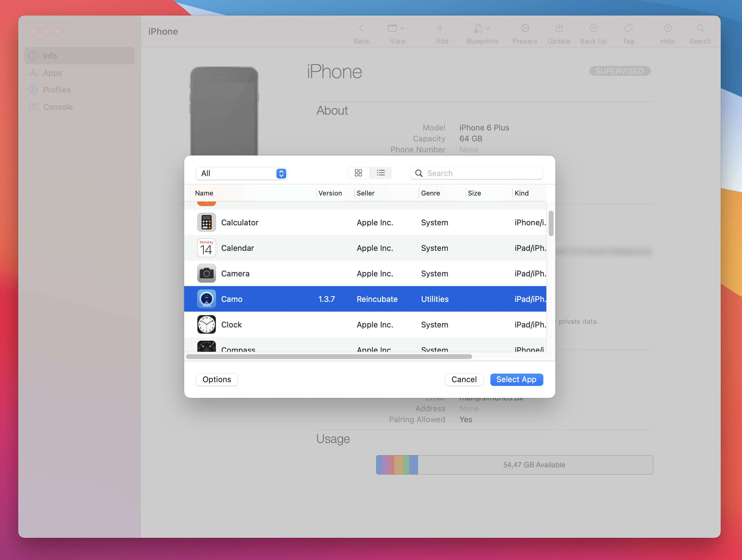Switch to list view layout

pyautogui.click(x=382, y=173)
